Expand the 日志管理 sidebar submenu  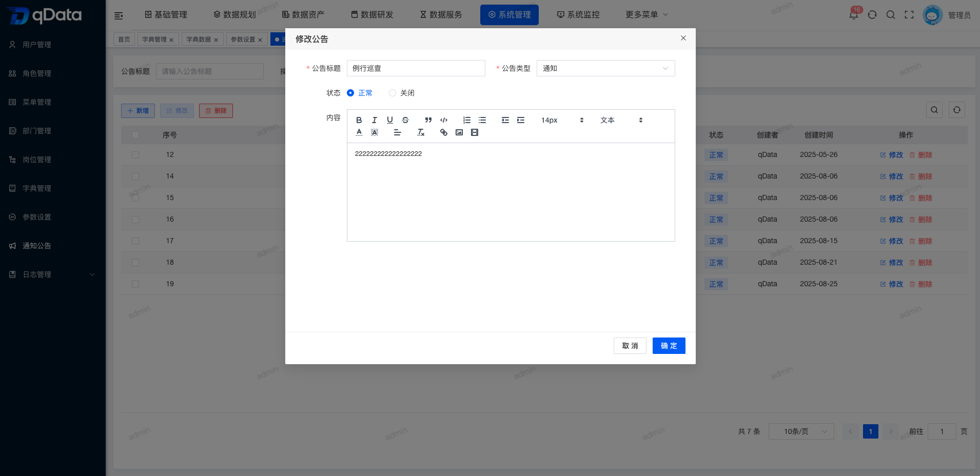53,274
